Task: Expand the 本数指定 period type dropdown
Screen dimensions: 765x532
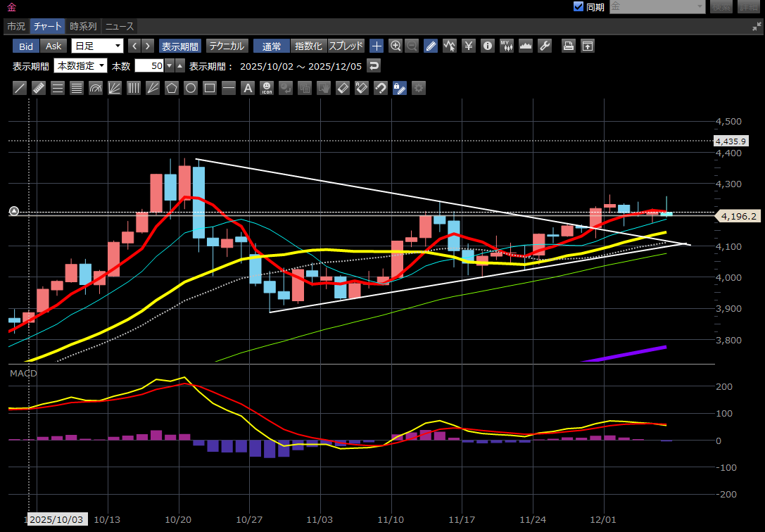Action: click(x=80, y=66)
